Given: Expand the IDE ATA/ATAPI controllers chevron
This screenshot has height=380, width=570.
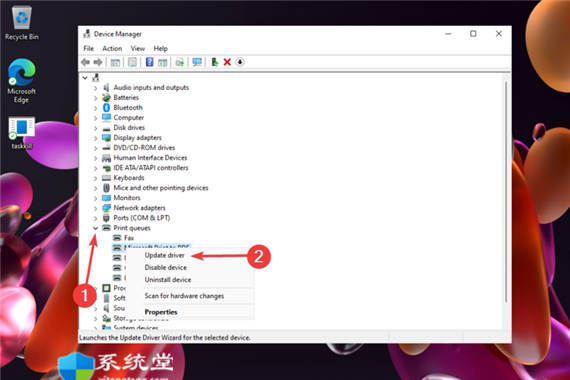Looking at the screenshot, I should [95, 168].
